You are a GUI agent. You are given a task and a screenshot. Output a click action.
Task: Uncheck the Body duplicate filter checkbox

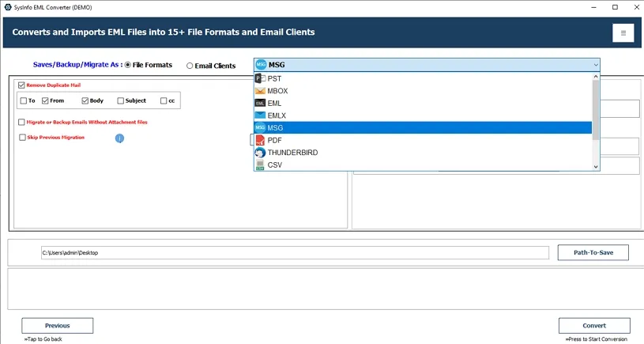[x=85, y=100]
